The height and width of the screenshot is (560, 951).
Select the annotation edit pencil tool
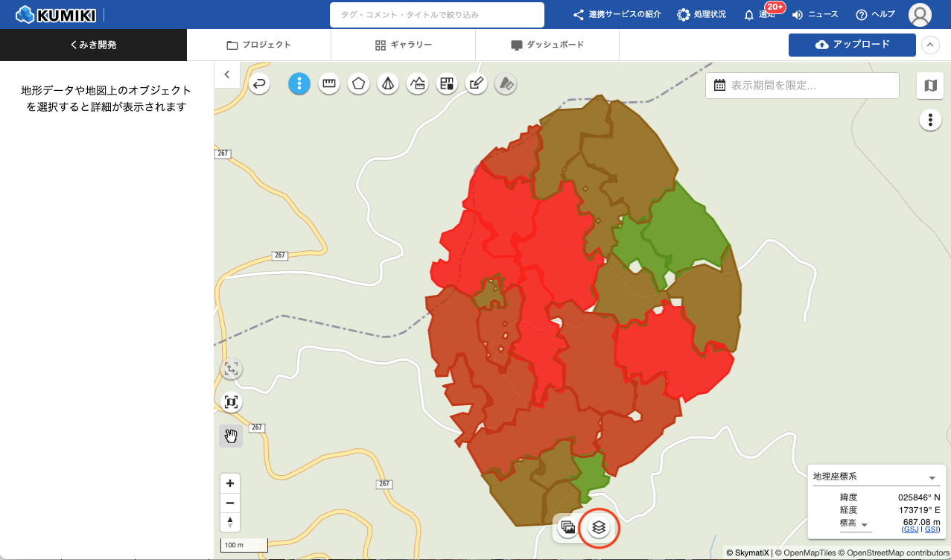click(x=476, y=84)
